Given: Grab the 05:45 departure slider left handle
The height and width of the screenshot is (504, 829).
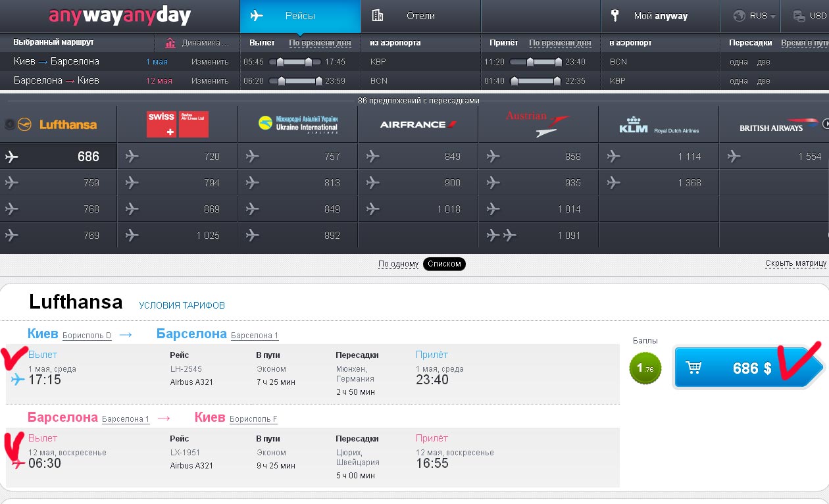Looking at the screenshot, I should point(280,63).
